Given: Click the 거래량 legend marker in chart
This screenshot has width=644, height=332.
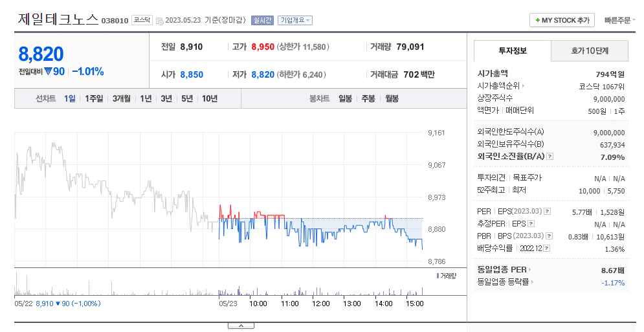Looking at the screenshot, I should (x=438, y=276).
